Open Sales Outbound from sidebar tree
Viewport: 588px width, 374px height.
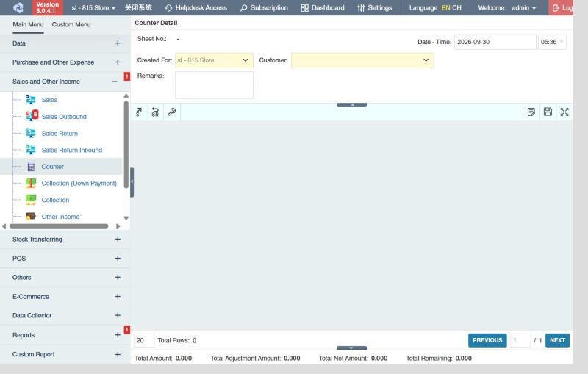click(64, 117)
